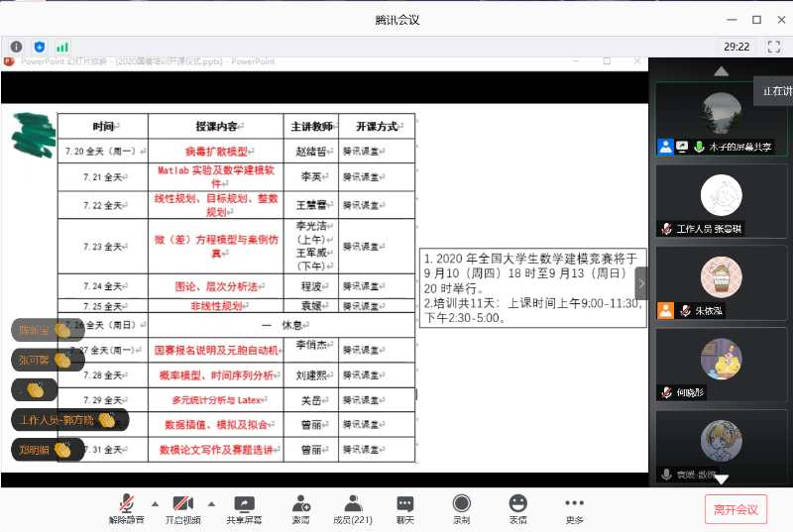Image resolution: width=793 pixels, height=532 pixels.
Task: Toggle 开启视频 camera on
Action: (182, 509)
